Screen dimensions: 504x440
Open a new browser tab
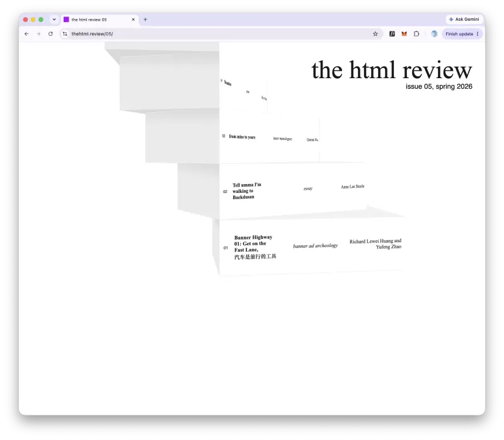(146, 20)
